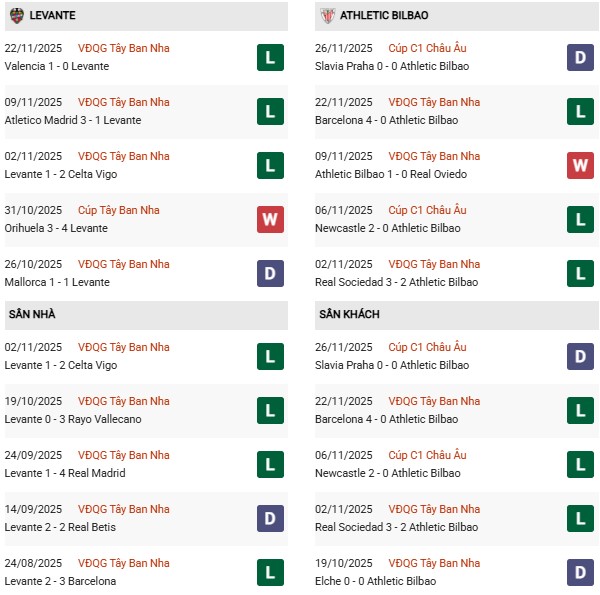The height and width of the screenshot is (595, 600).
Task: Click the L badge for Atletico Madrid 3-1 Levante
Action: click(x=270, y=111)
